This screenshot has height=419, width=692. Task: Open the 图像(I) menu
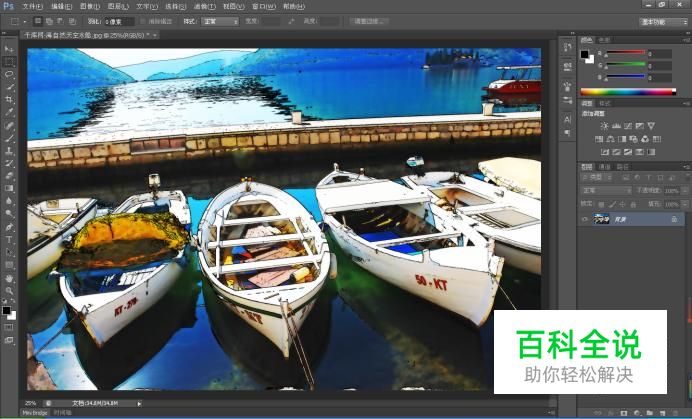90,7
